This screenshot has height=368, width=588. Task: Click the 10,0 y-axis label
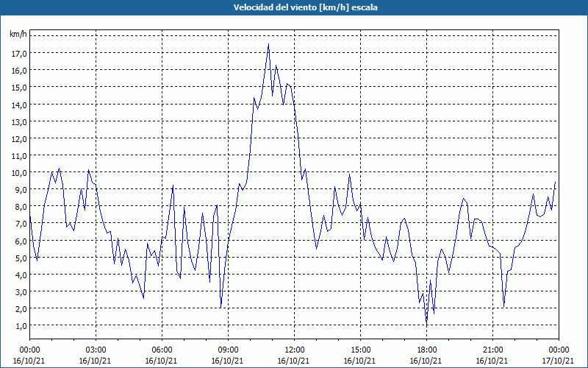[19, 173]
